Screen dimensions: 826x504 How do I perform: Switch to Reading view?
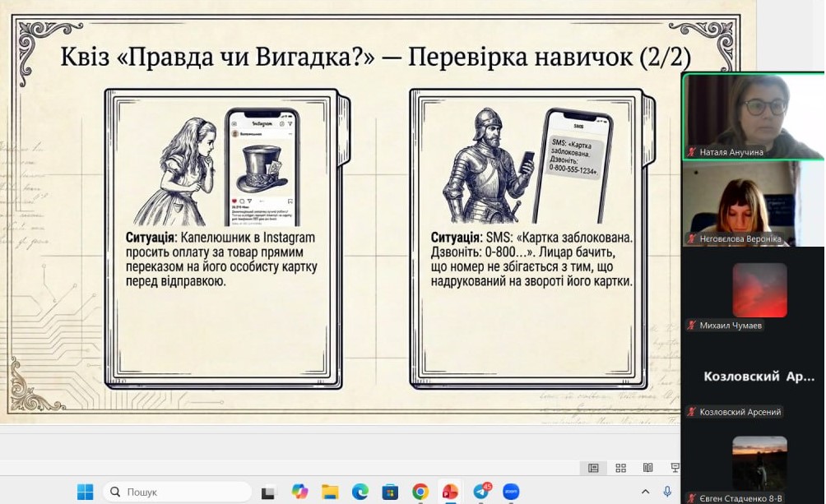[x=648, y=468]
